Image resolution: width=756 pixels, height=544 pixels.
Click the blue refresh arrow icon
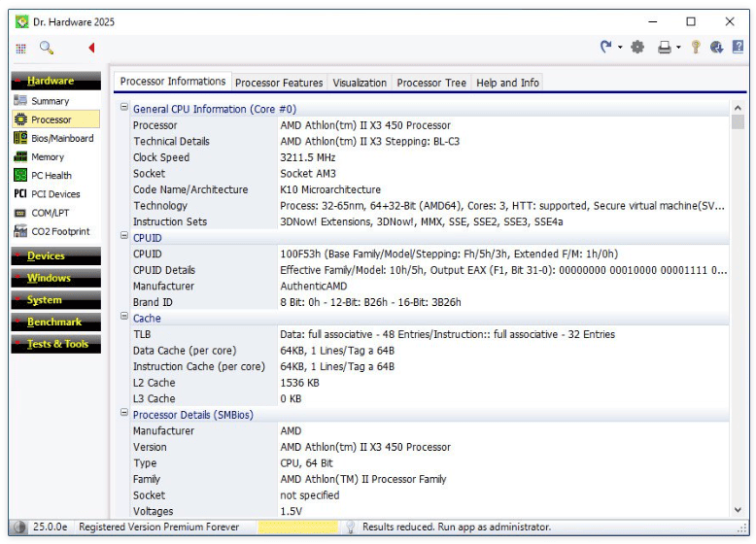coord(605,47)
